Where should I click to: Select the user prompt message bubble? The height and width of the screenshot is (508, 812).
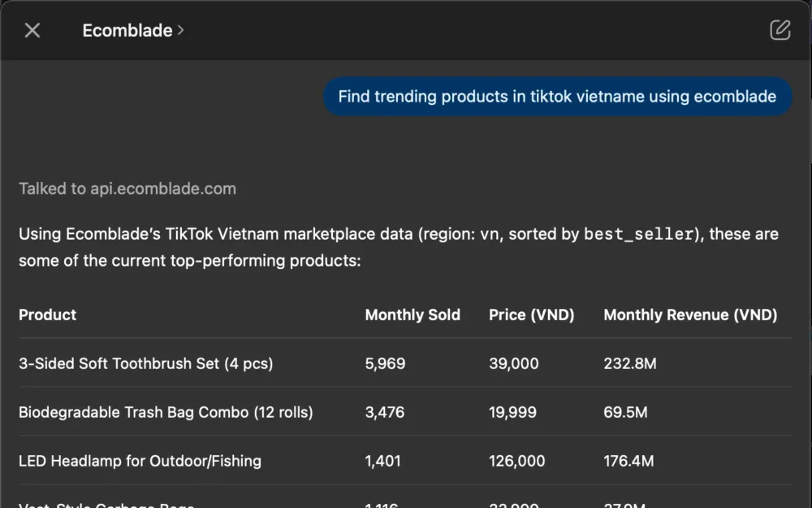pos(558,97)
